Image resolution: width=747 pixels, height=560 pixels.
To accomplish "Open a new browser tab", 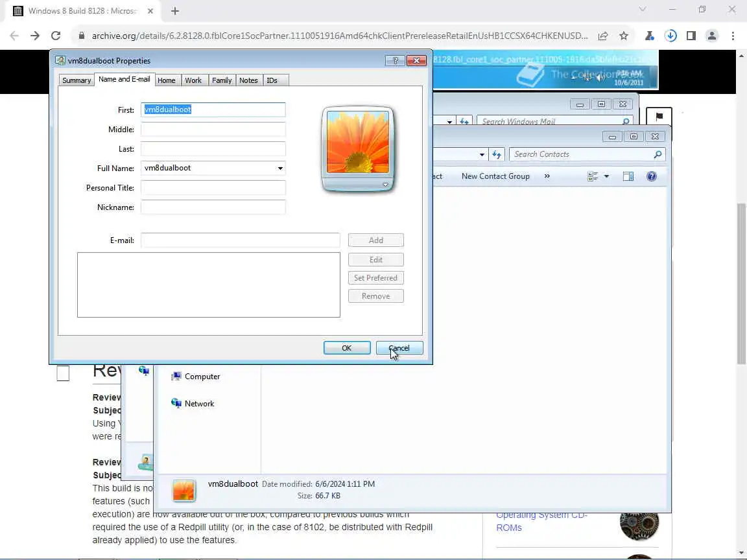I will click(x=175, y=11).
